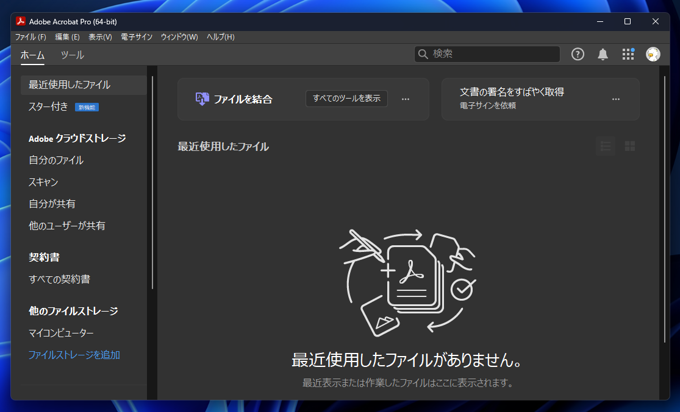
Task: Click the empty-state document illustration
Action: [408, 283]
